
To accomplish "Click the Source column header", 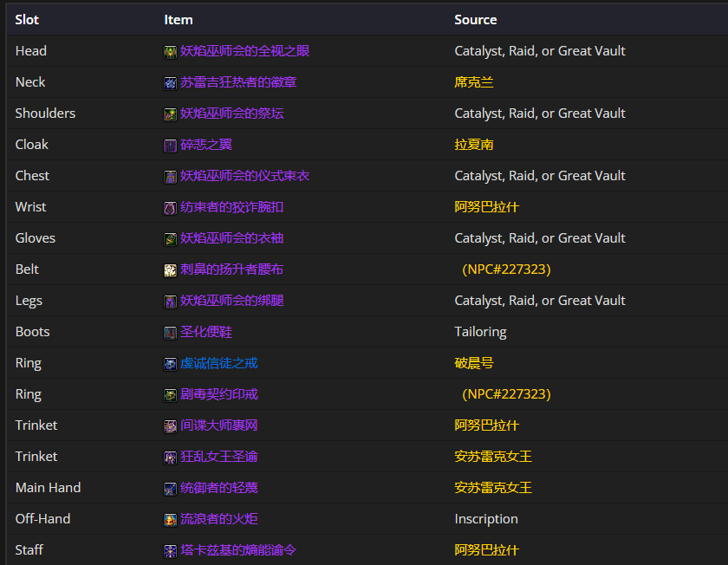I will (x=476, y=19).
